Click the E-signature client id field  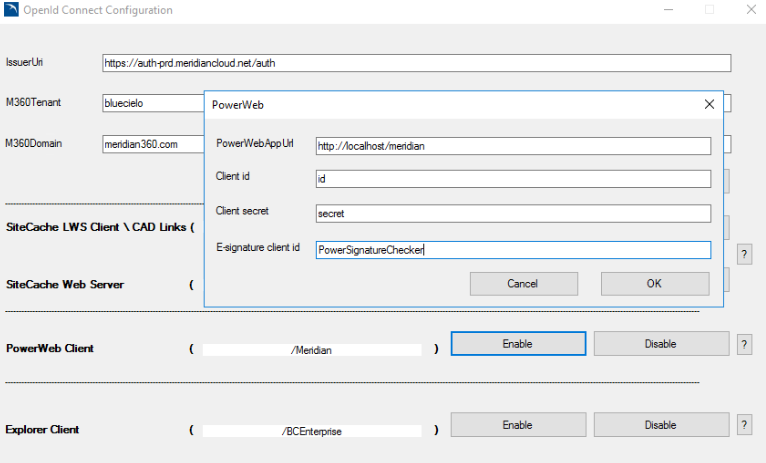tap(513, 250)
